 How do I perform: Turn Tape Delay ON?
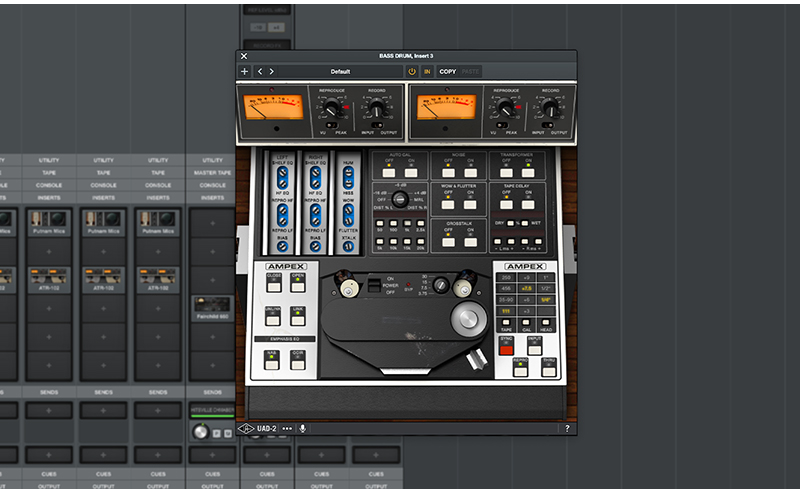coord(529,203)
